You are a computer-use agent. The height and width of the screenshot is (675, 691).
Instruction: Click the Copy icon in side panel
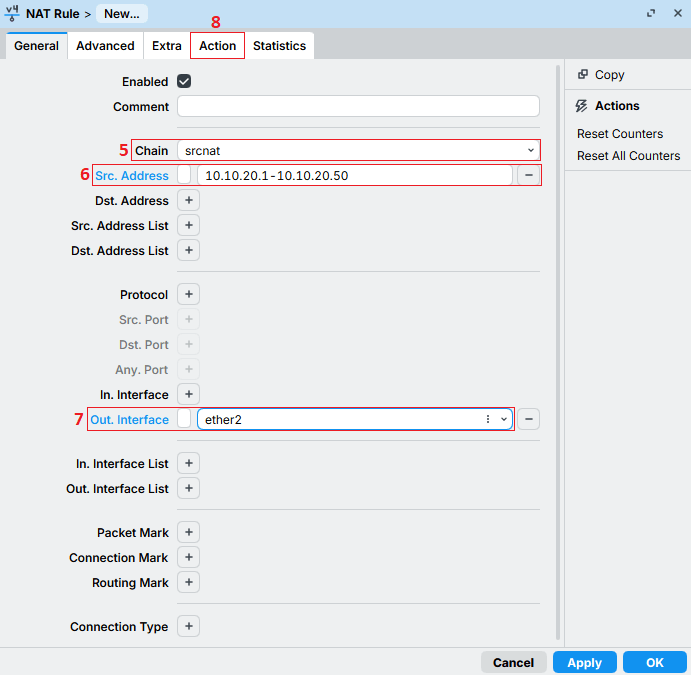(583, 74)
